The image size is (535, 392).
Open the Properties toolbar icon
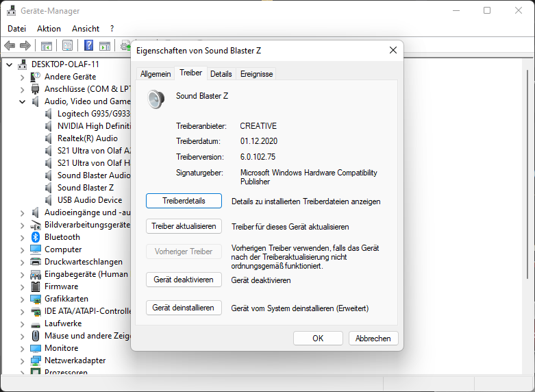[68, 45]
